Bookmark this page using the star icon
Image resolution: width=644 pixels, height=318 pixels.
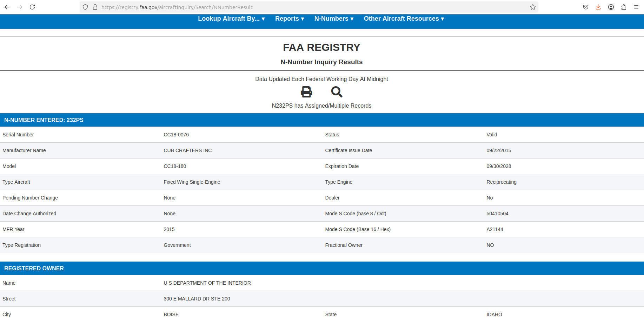tap(532, 7)
